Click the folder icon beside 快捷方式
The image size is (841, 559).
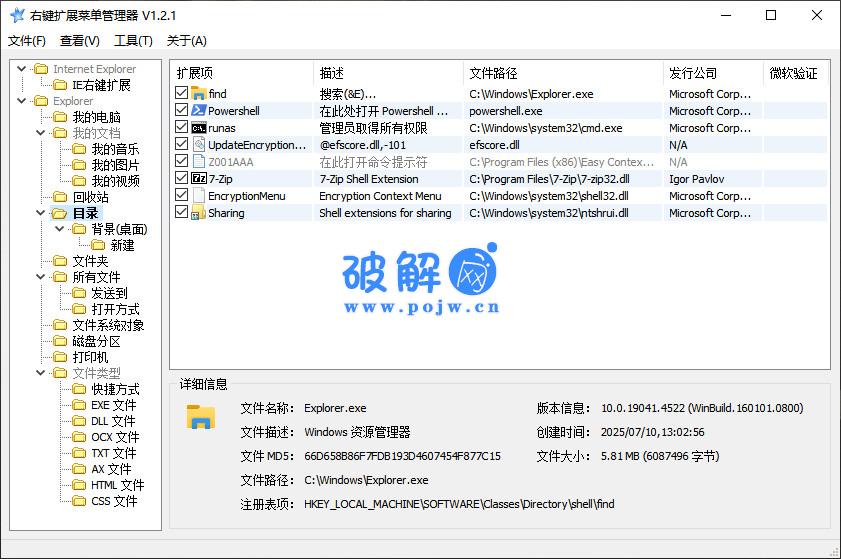79,389
